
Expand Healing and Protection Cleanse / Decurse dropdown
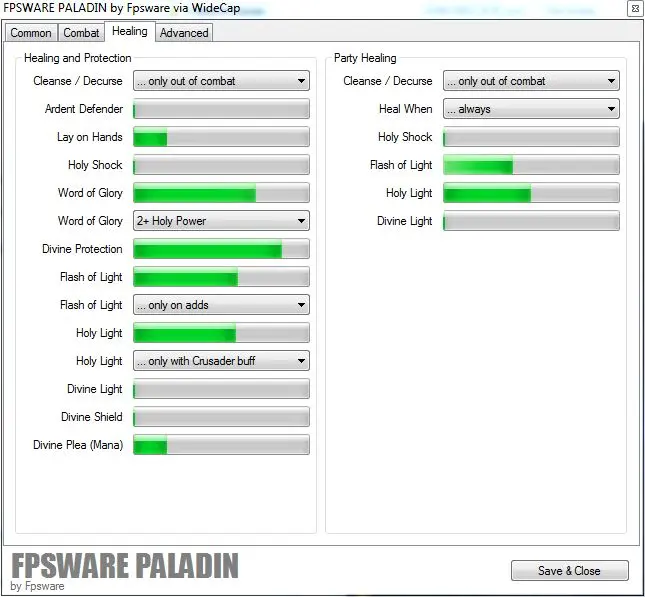(221, 81)
